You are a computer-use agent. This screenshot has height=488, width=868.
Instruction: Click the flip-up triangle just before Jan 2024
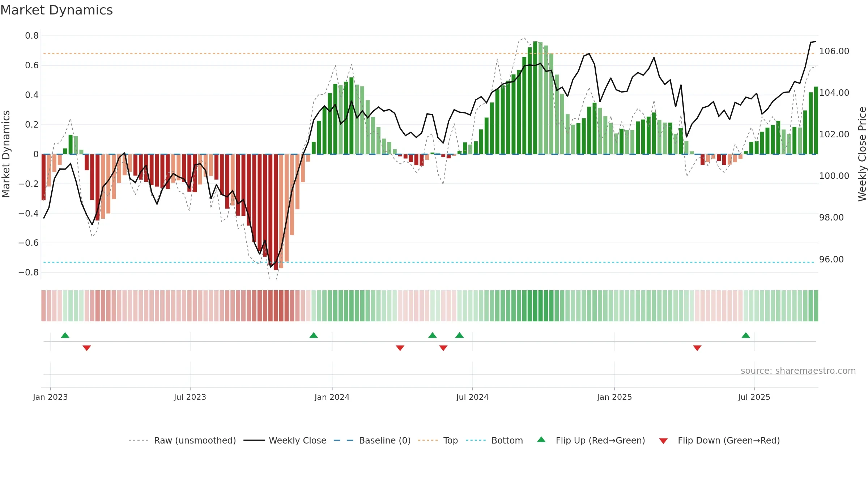pos(314,335)
